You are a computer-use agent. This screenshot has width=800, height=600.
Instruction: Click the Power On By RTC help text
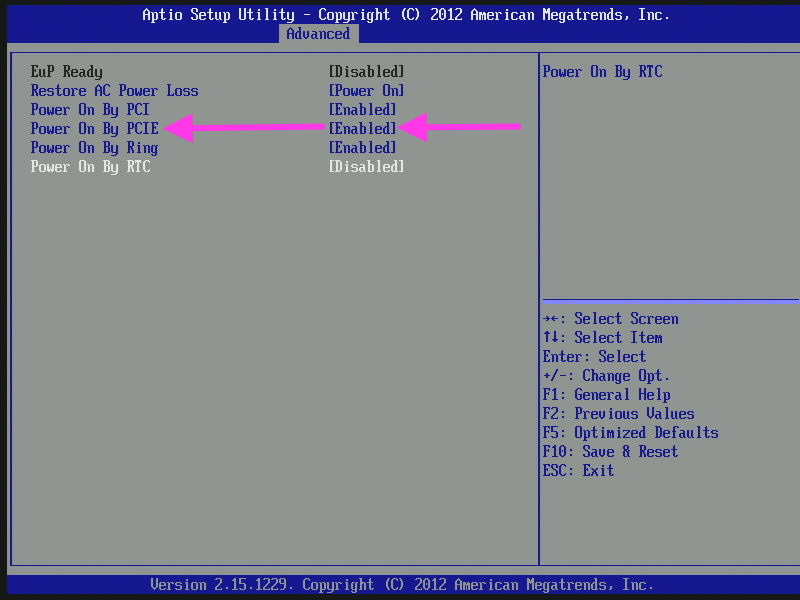click(603, 72)
